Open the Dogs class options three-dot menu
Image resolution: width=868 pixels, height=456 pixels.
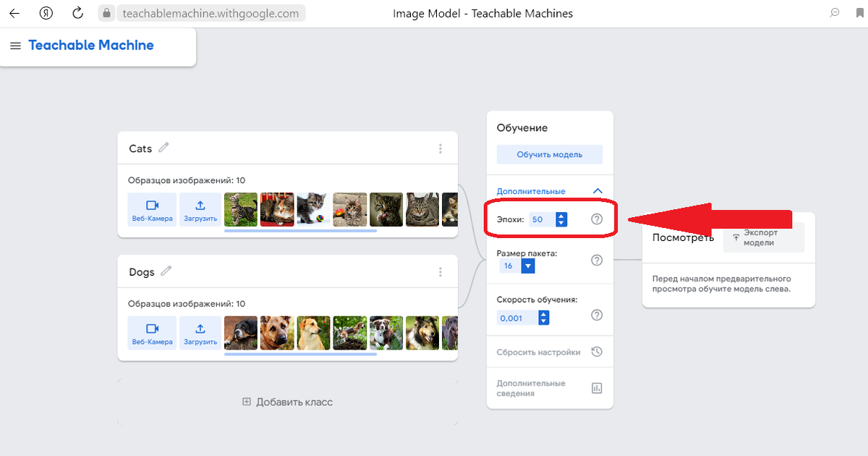(441, 272)
